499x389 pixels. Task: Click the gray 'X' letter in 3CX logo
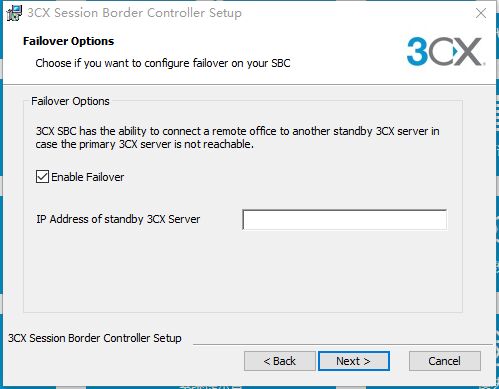coord(468,51)
